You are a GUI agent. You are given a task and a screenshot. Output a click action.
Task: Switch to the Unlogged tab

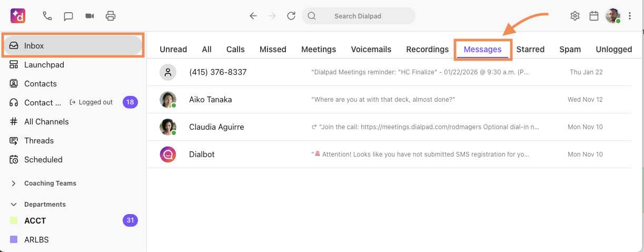613,50
